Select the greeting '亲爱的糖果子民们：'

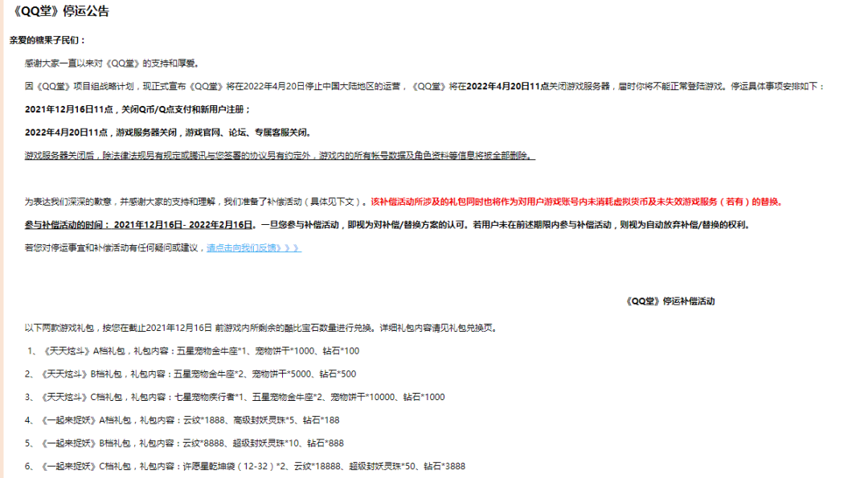point(47,40)
